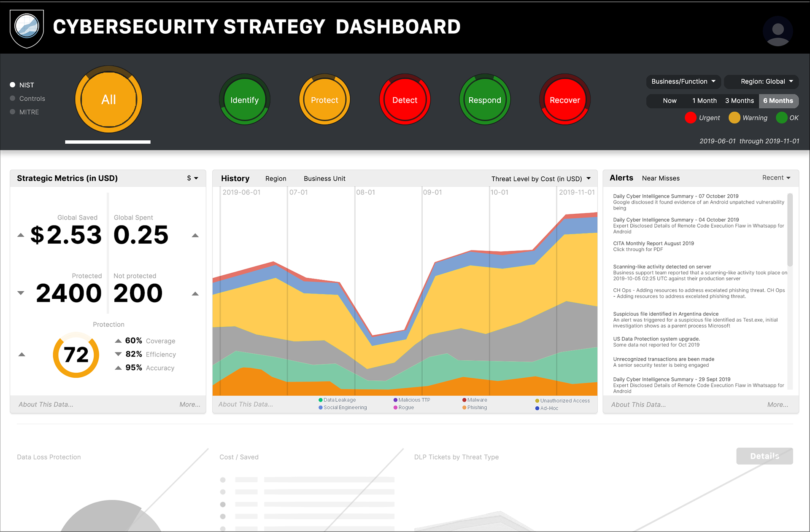
Task: Click the Alerts panel scrollbar
Action: 790,230
